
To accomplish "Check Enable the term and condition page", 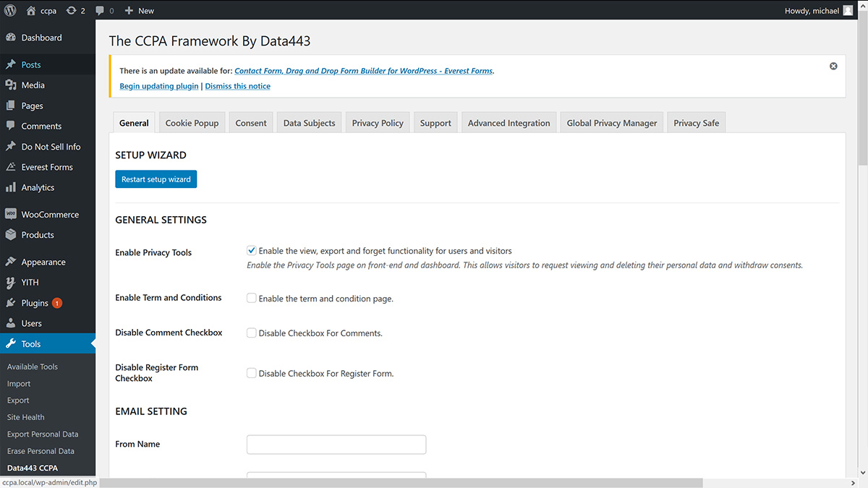I will pos(252,298).
